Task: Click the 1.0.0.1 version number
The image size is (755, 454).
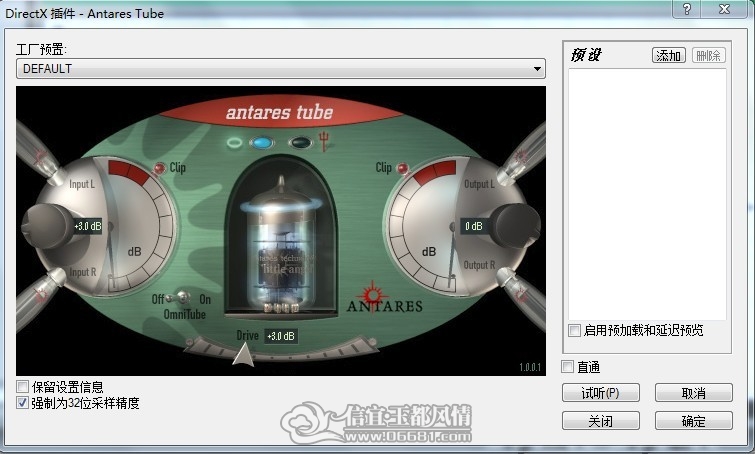Action: tap(530, 367)
